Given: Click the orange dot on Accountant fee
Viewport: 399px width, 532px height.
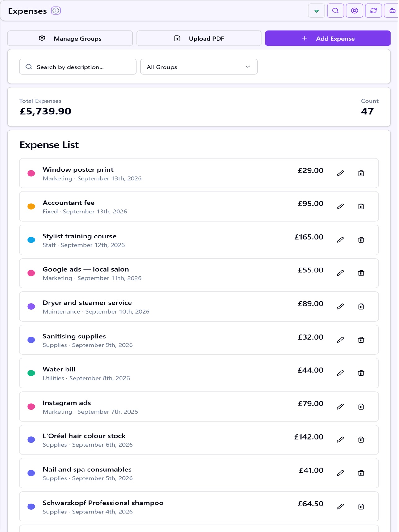Looking at the screenshot, I should point(31,206).
